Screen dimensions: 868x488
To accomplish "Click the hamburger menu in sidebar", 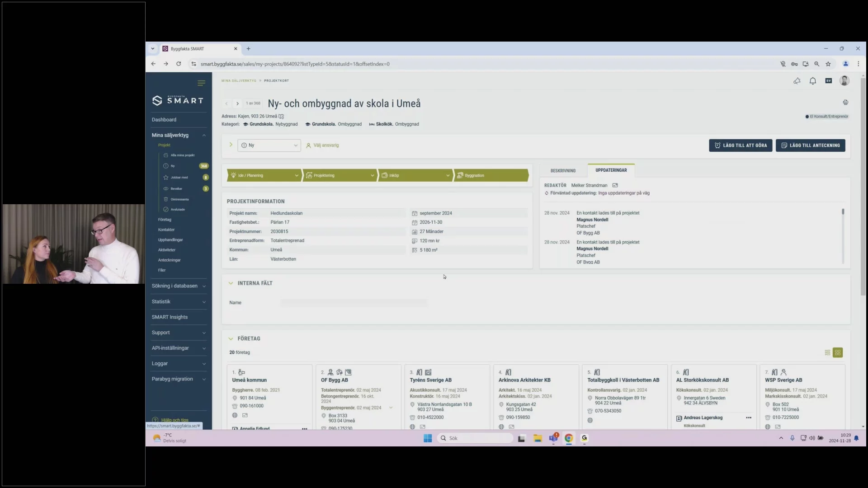I will click(x=201, y=83).
